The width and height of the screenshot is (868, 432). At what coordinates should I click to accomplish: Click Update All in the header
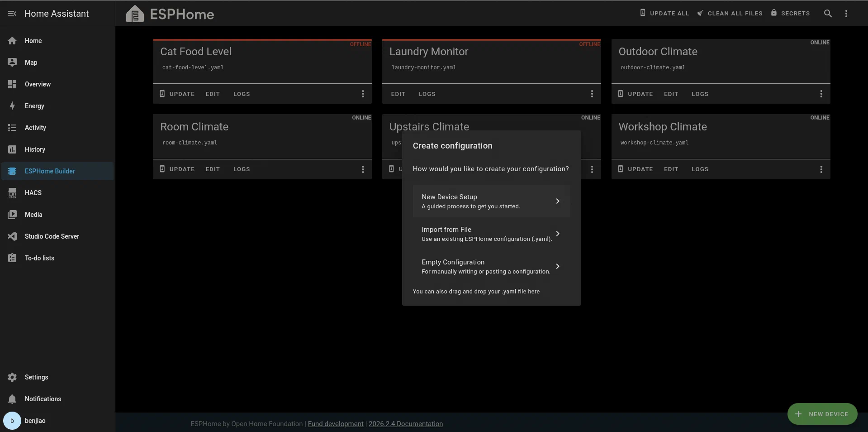coord(664,13)
